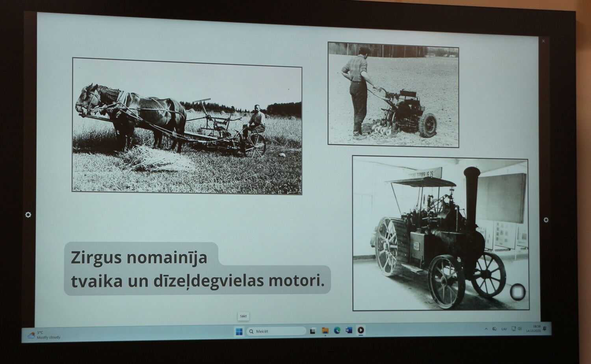Open Task View from the taskbar
This screenshot has width=591, height=364.
tap(312, 331)
